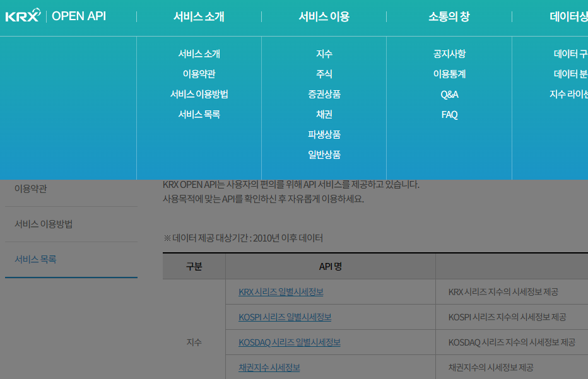Open 증권상품 under 서비스 이용

(324, 94)
